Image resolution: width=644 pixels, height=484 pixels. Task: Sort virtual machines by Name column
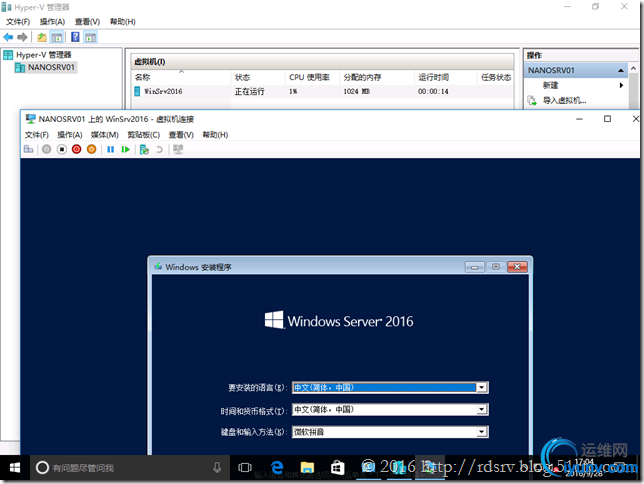tap(181, 77)
